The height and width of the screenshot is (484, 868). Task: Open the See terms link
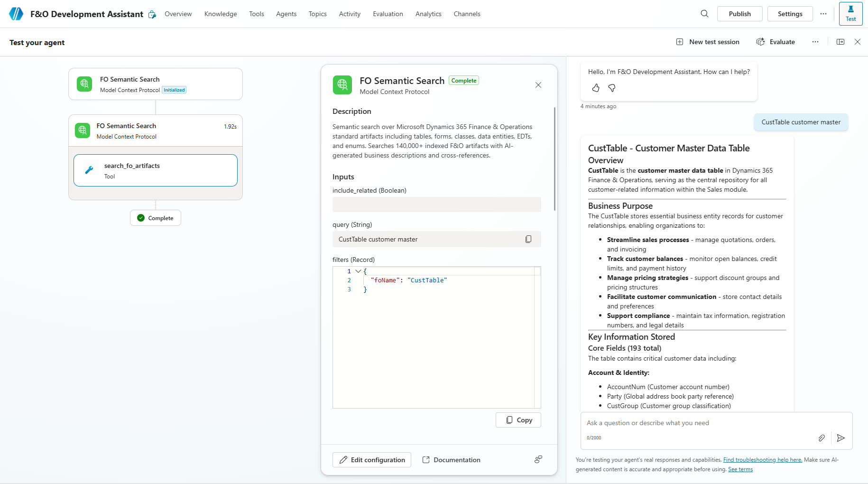[740, 469]
